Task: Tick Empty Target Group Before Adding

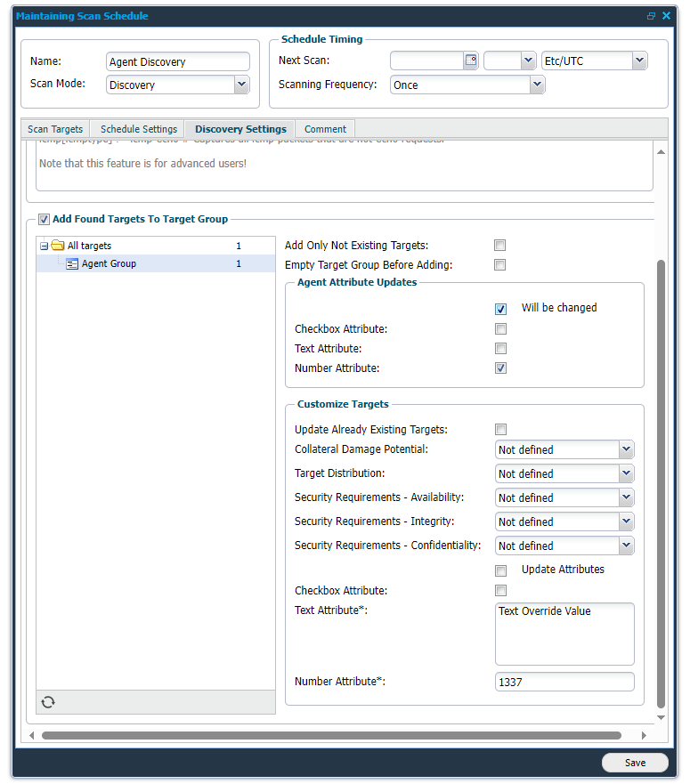Action: click(500, 265)
